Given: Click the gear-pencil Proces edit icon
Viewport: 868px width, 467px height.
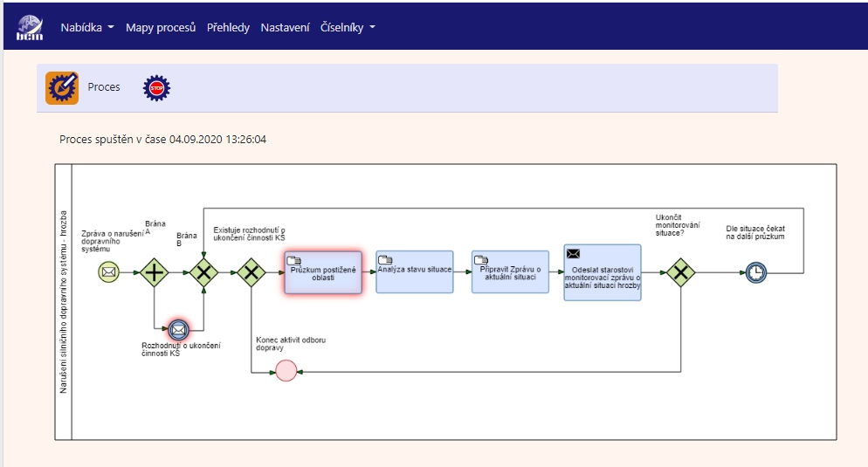Looking at the screenshot, I should point(62,88).
